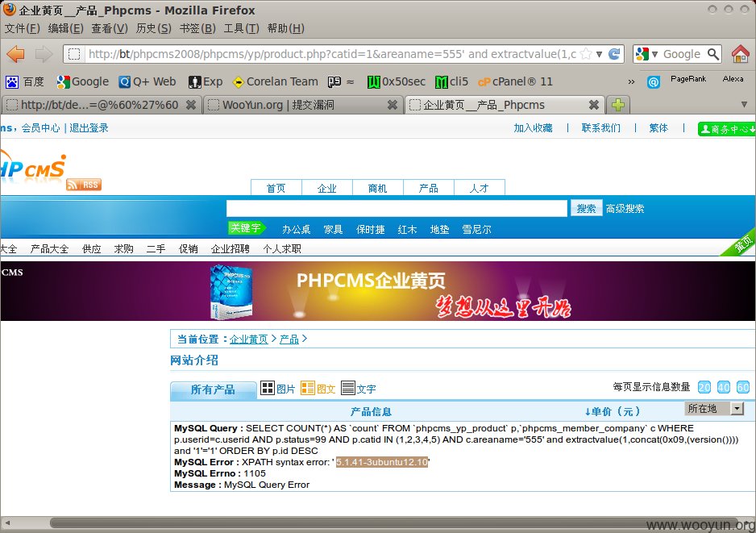Screen dimensions: 756x533
Task: Click the 所有产品 tab
Action: click(213, 389)
